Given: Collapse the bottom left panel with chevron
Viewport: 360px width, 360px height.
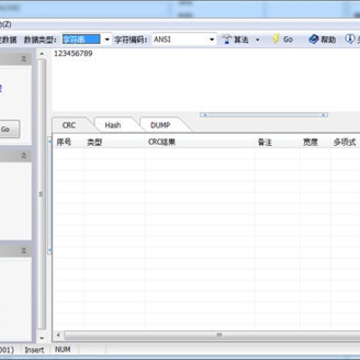Looking at the screenshot, I should coord(24,251).
